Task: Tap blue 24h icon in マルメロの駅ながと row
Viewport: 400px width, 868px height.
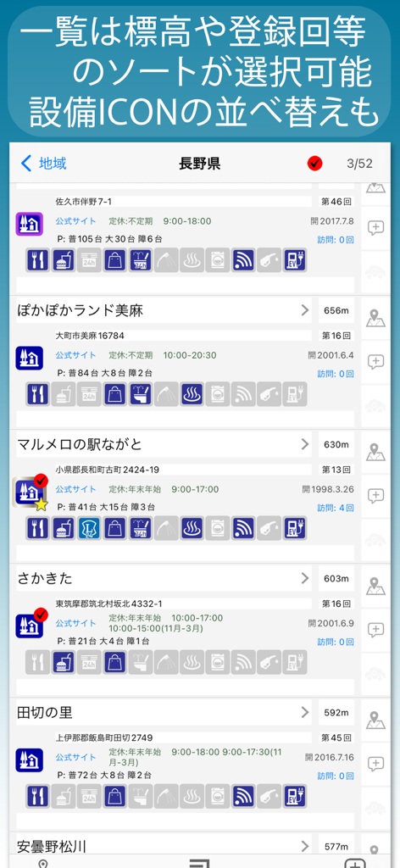Action: [x=89, y=528]
